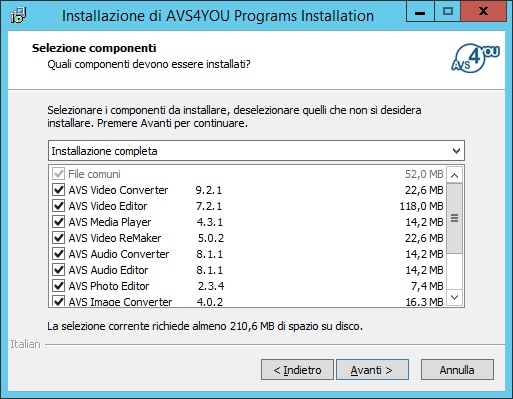Open the Installazione completa dropdown
Viewport: 513px width, 399px height.
(256, 151)
